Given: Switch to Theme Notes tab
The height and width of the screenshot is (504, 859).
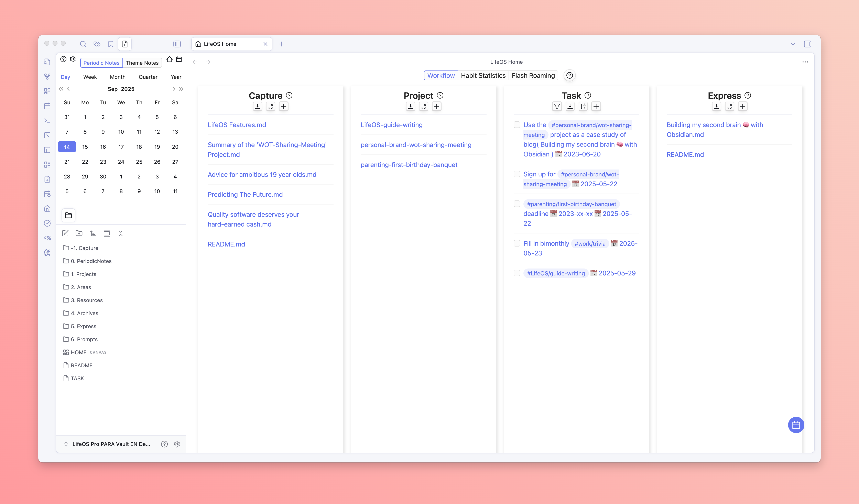Looking at the screenshot, I should pos(142,63).
